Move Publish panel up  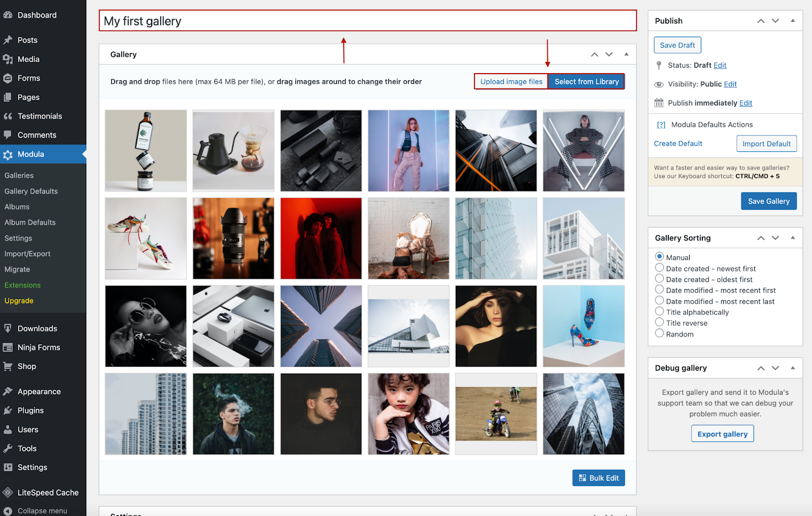761,21
